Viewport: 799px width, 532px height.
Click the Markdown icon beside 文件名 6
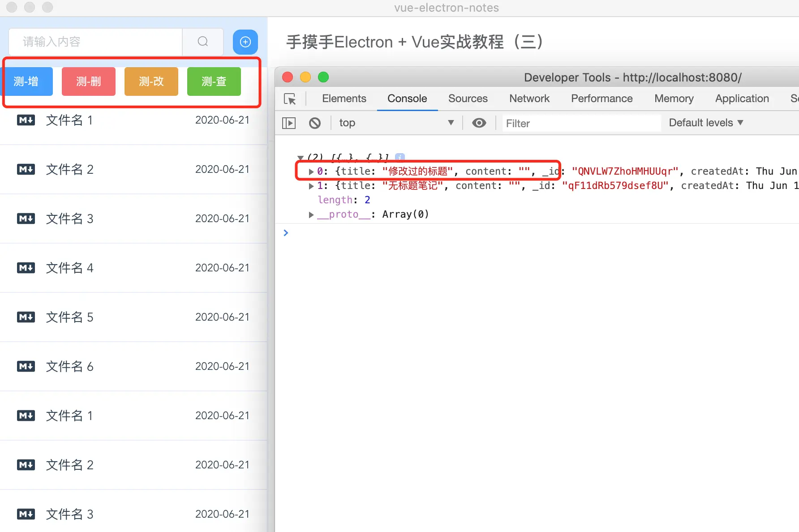pyautogui.click(x=26, y=366)
